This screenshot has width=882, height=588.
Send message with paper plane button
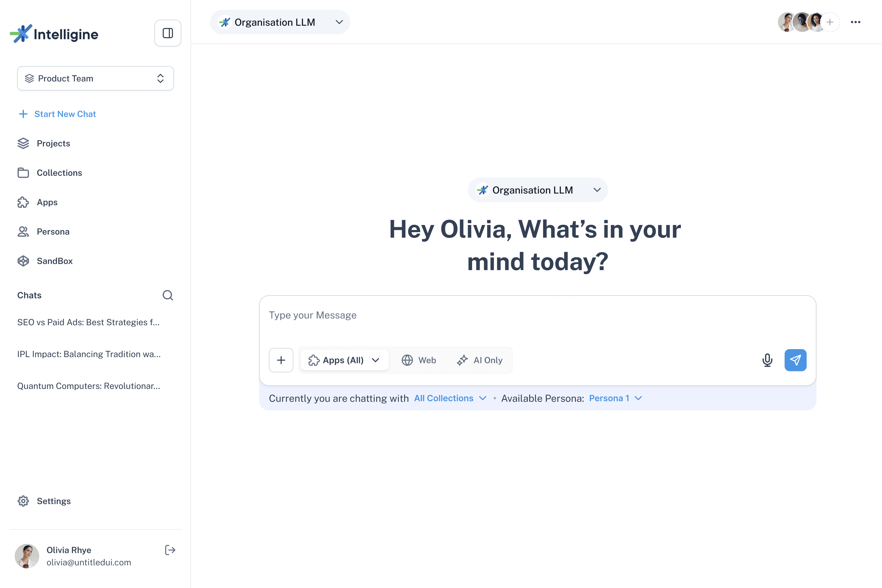795,360
